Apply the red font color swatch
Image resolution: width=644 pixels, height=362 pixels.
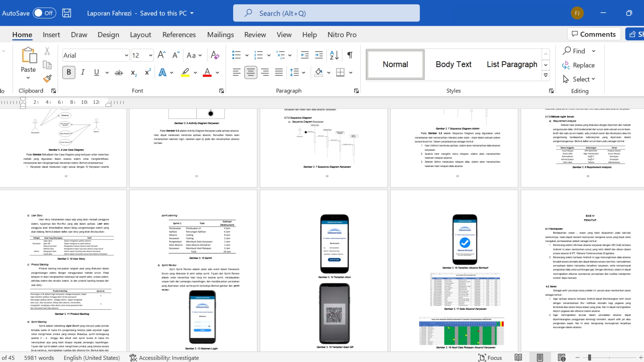tap(207, 72)
